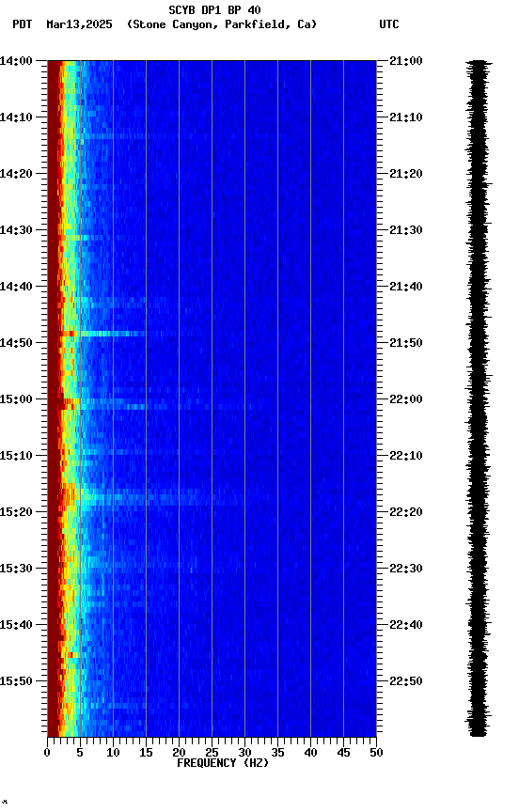Click the FREQUENCY (HZ) axis label
Screen dimensions: 519x812
[x=223, y=763]
